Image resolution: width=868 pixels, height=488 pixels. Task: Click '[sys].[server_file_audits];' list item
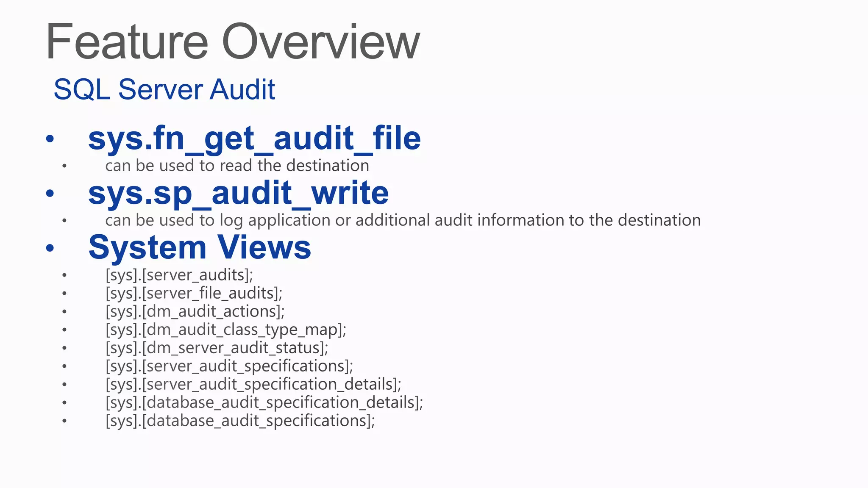pyautogui.click(x=194, y=293)
